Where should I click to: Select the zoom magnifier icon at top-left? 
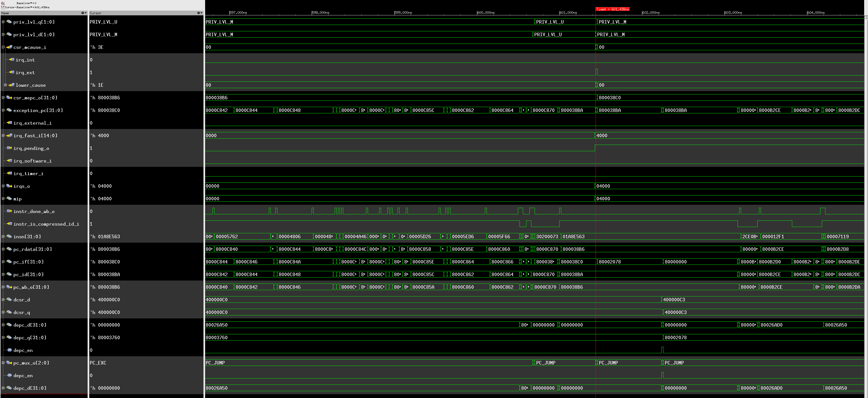[x=3, y=3]
